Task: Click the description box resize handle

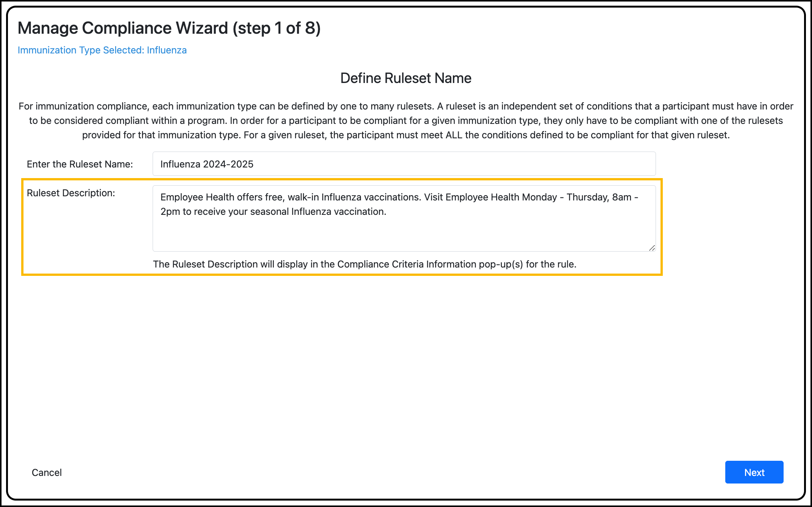Action: (x=652, y=248)
